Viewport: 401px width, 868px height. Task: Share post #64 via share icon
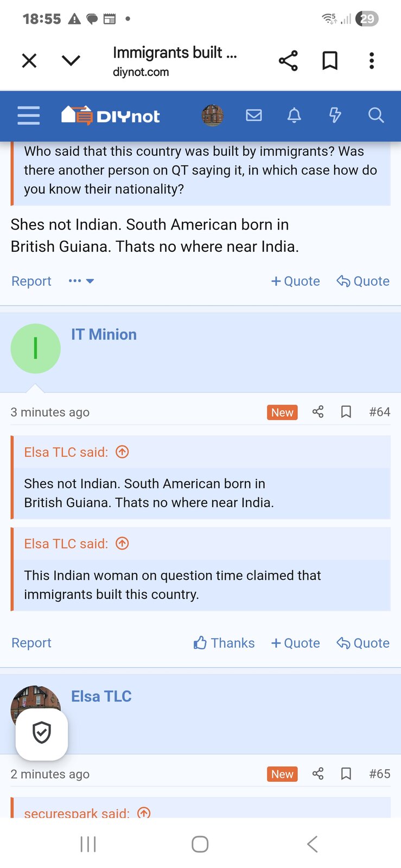pos(318,412)
